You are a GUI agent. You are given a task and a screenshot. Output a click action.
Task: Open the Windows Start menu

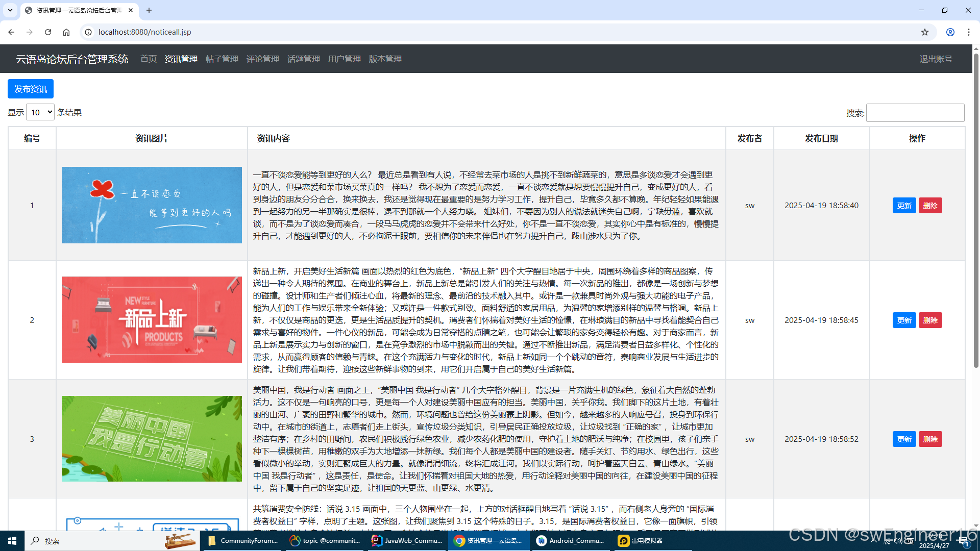point(12,541)
